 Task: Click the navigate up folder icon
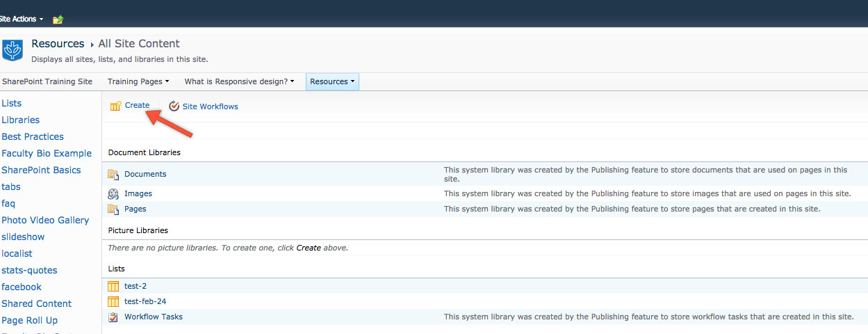tap(58, 19)
